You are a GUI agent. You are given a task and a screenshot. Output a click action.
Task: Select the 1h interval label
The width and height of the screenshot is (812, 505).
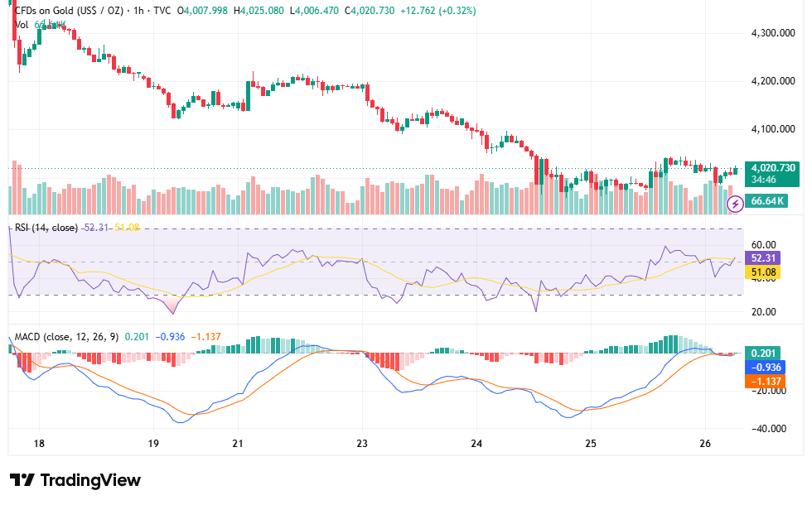point(138,10)
